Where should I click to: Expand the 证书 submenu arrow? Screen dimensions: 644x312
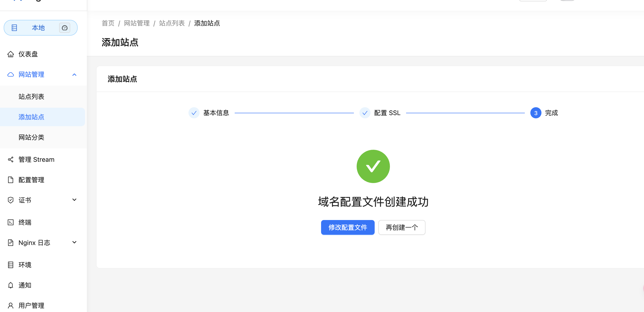pyautogui.click(x=74, y=200)
